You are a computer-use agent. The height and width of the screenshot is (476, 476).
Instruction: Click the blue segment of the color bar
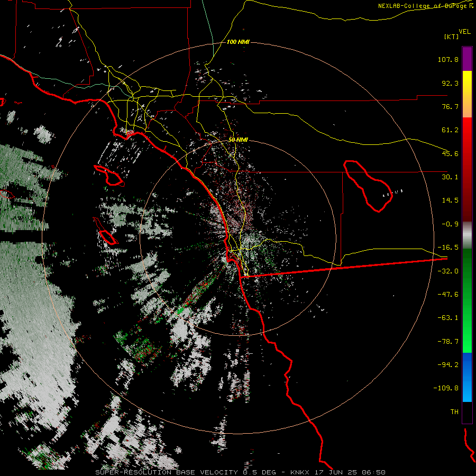coord(467,377)
